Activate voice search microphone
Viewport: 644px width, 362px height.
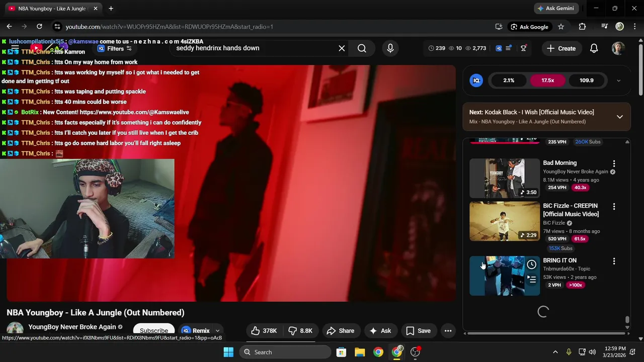coord(390,48)
